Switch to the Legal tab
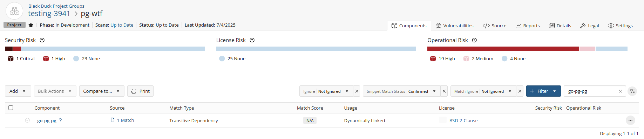Screen dimensions: 644x139 coord(589,26)
